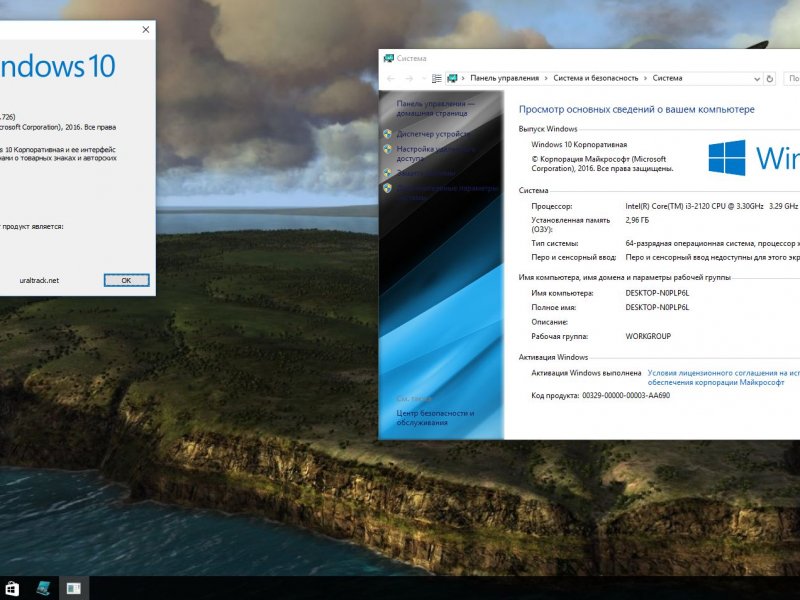Viewport: 800px width, 600px height.
Task: Select the Система breadcrumb segment
Action: [x=667, y=78]
